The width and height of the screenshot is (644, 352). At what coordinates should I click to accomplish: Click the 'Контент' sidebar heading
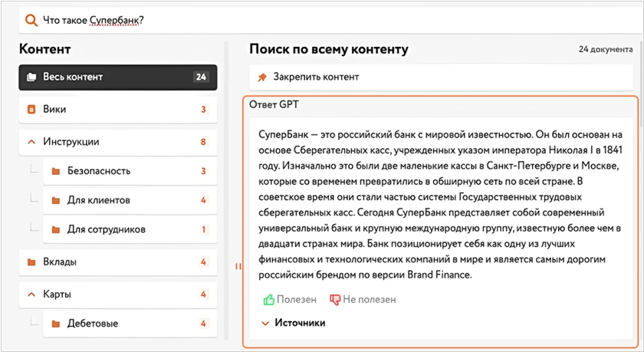(x=44, y=49)
